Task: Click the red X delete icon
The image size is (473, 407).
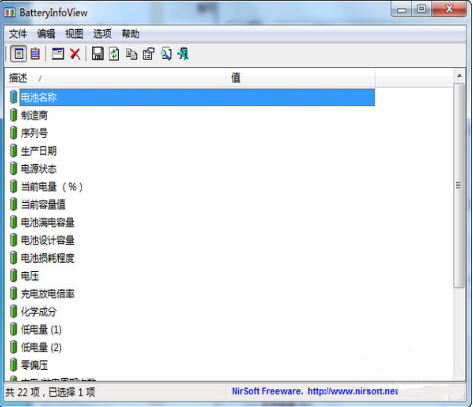Action: 75,54
